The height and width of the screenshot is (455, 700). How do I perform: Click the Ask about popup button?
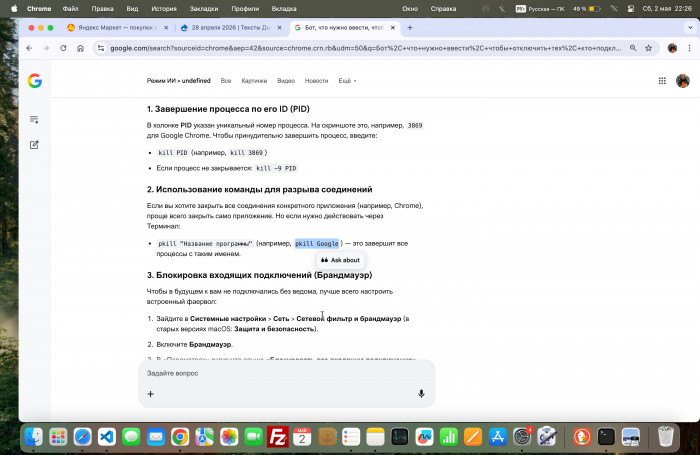coord(341,260)
